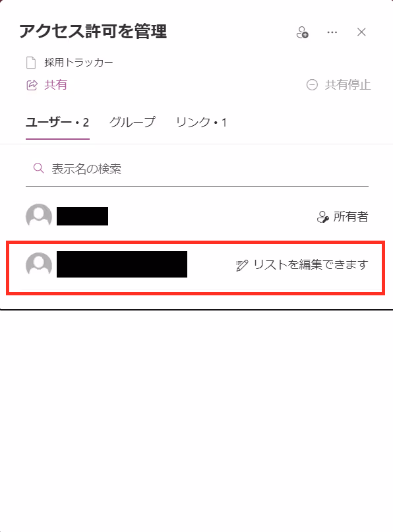Click the owner's profile avatar
This screenshot has width=393, height=532.
pyautogui.click(x=39, y=216)
